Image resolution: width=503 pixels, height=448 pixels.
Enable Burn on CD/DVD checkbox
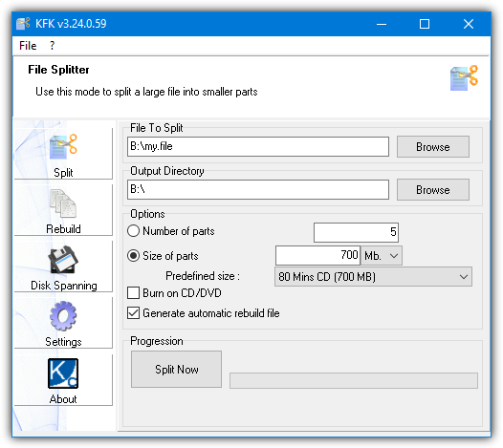point(134,293)
